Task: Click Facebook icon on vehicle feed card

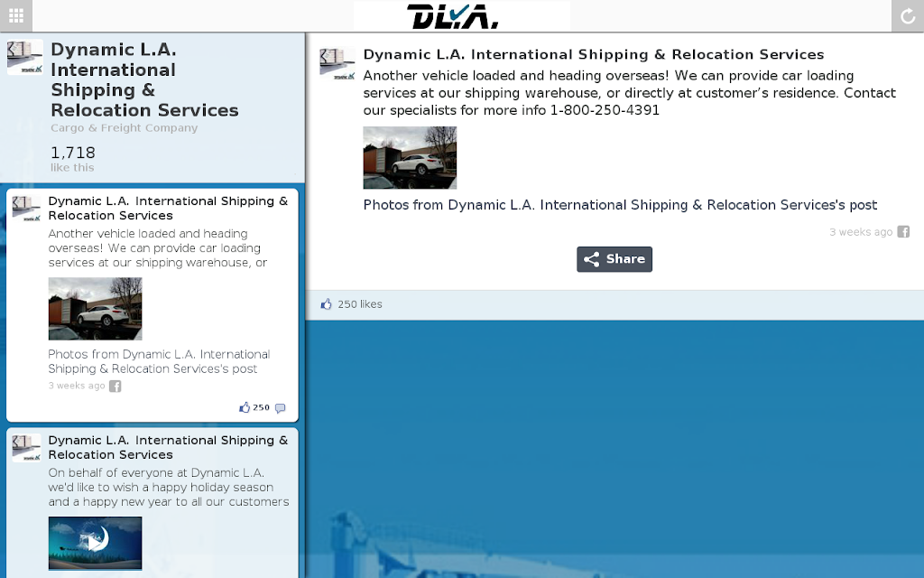Action: coord(115,387)
